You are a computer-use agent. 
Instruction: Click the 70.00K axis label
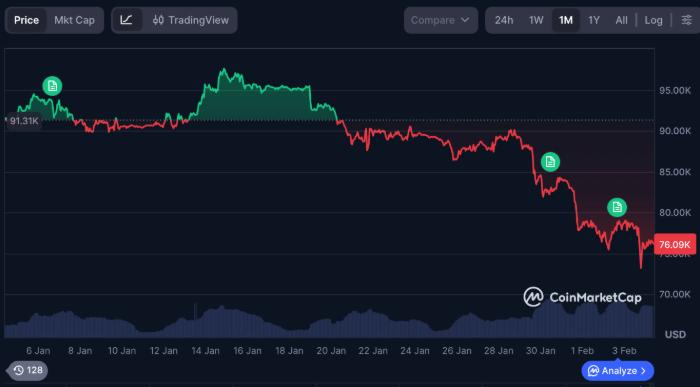tap(675, 294)
